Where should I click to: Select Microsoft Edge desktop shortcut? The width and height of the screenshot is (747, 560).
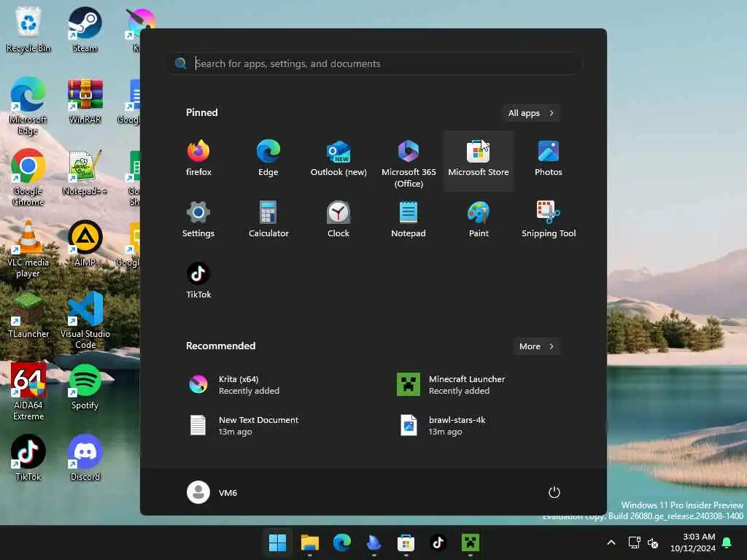pyautogui.click(x=28, y=106)
